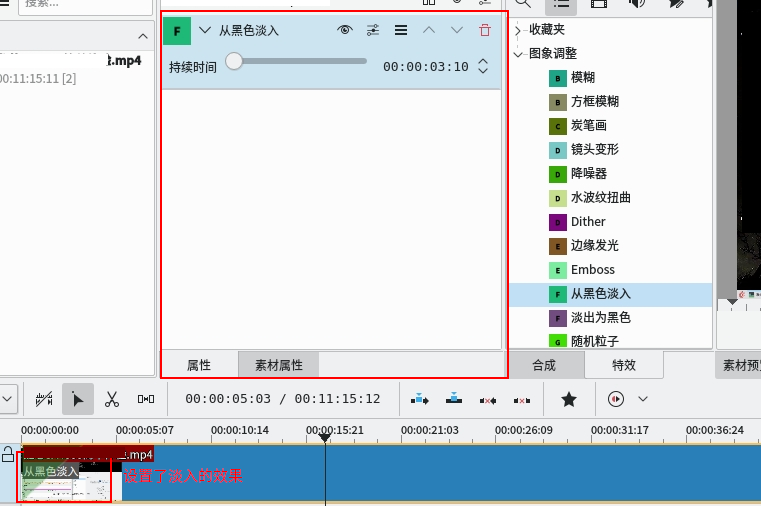Toggle the track lock icon
This screenshot has height=506, width=761.
[x=8, y=455]
